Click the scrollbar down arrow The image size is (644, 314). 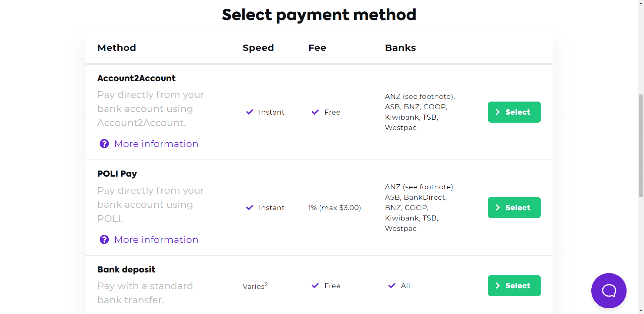click(x=640, y=311)
